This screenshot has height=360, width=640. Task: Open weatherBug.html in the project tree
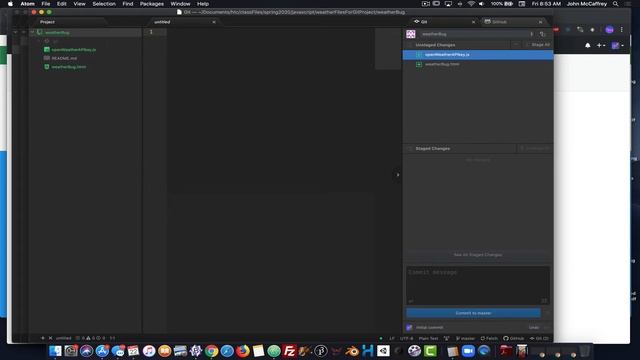tap(69, 67)
